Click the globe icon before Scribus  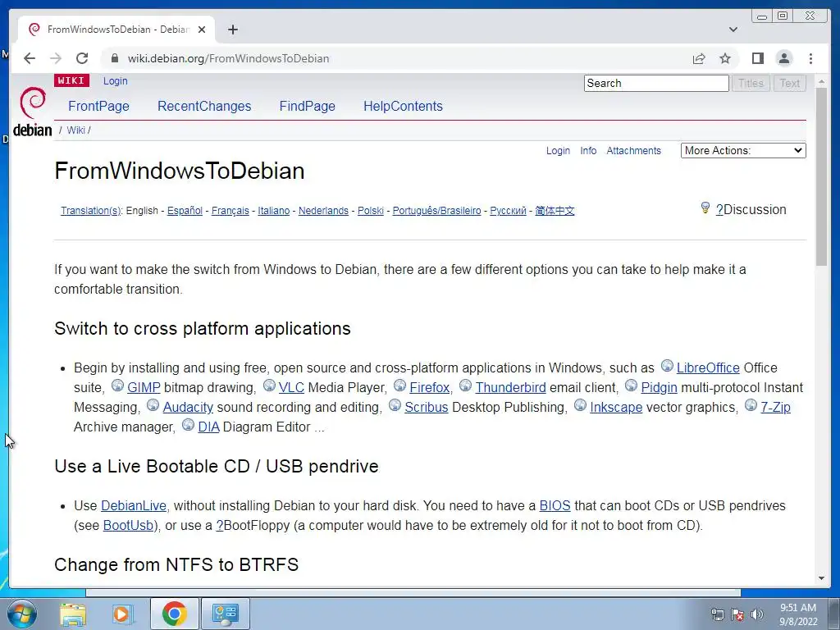click(x=395, y=405)
